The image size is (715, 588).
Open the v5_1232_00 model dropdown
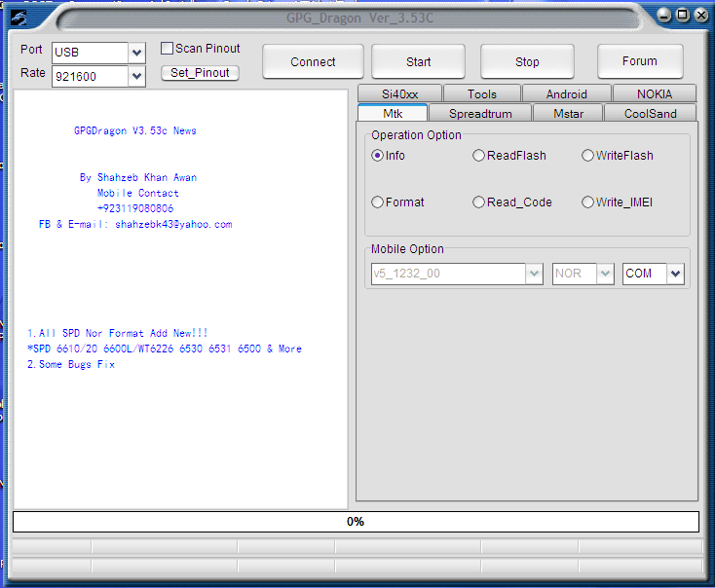point(534,274)
